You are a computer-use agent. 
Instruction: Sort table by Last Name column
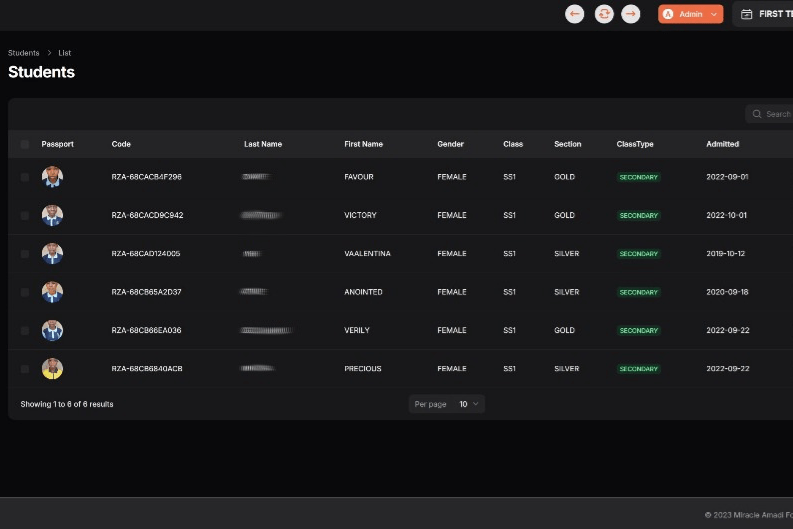263,144
